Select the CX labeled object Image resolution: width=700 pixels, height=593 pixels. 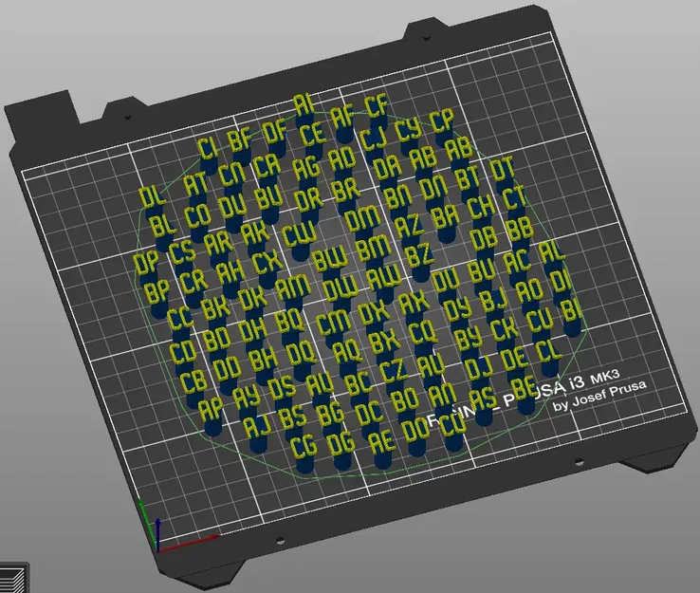click(x=267, y=264)
